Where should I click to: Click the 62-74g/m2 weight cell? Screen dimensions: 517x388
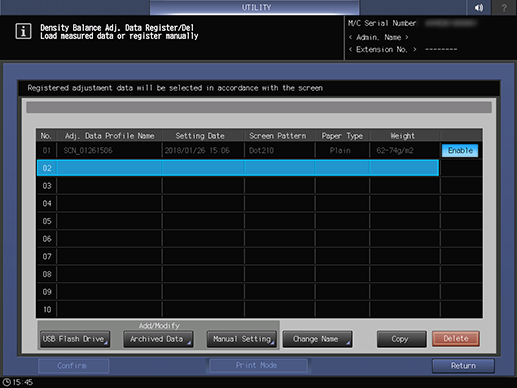click(x=404, y=150)
